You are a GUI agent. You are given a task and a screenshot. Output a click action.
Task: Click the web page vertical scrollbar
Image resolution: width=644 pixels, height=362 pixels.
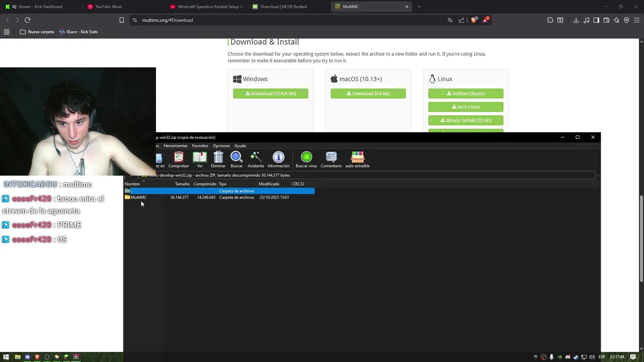(x=641, y=239)
